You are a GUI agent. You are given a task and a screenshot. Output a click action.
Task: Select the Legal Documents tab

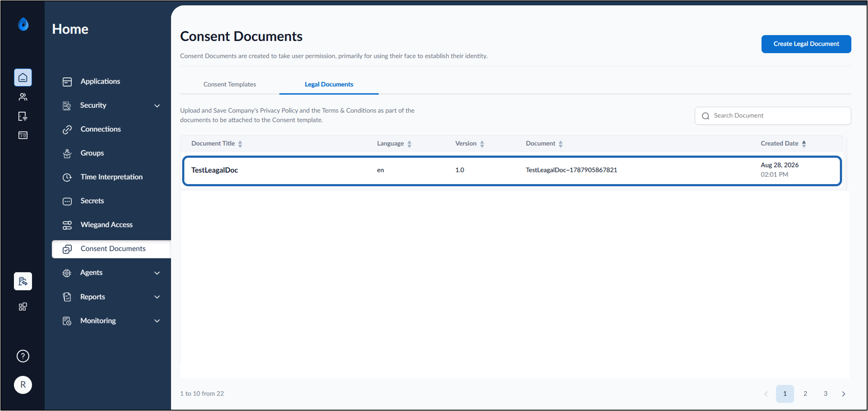[x=329, y=84]
